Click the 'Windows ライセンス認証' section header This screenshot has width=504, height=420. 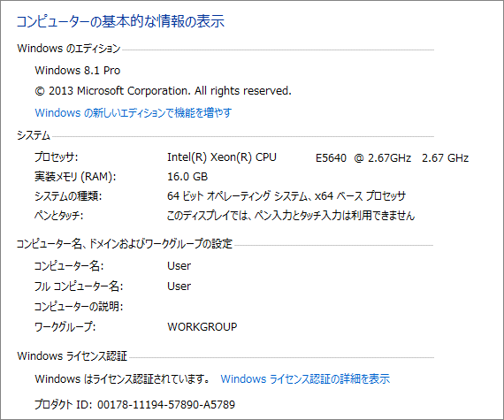pyautogui.click(x=73, y=356)
